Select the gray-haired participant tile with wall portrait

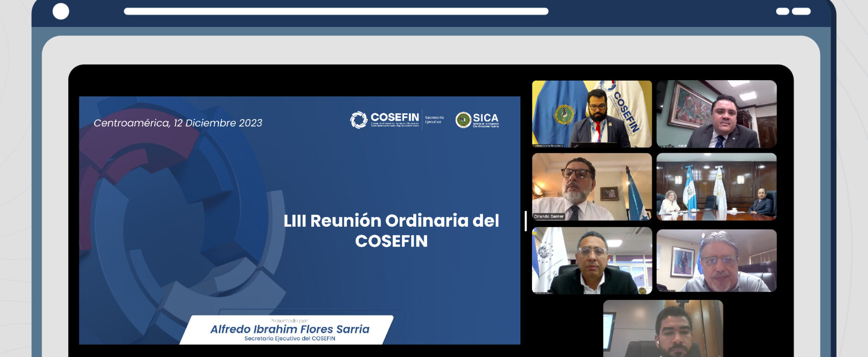click(x=716, y=260)
